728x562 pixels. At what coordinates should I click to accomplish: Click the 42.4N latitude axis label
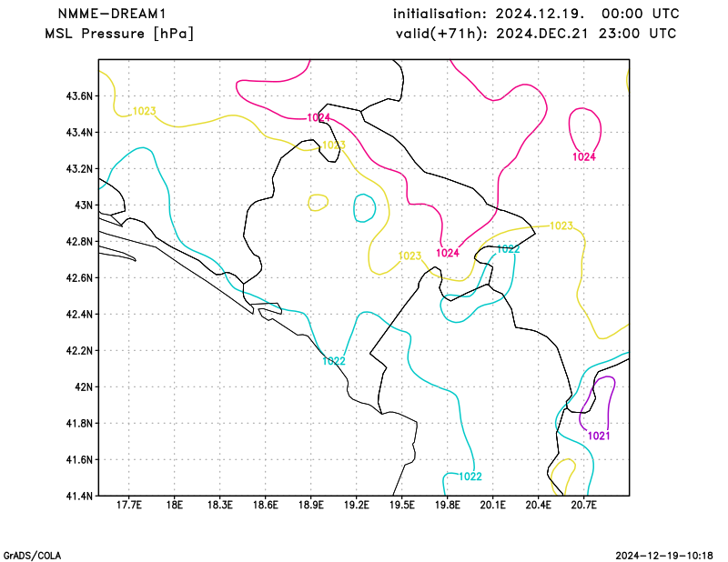tap(79, 314)
